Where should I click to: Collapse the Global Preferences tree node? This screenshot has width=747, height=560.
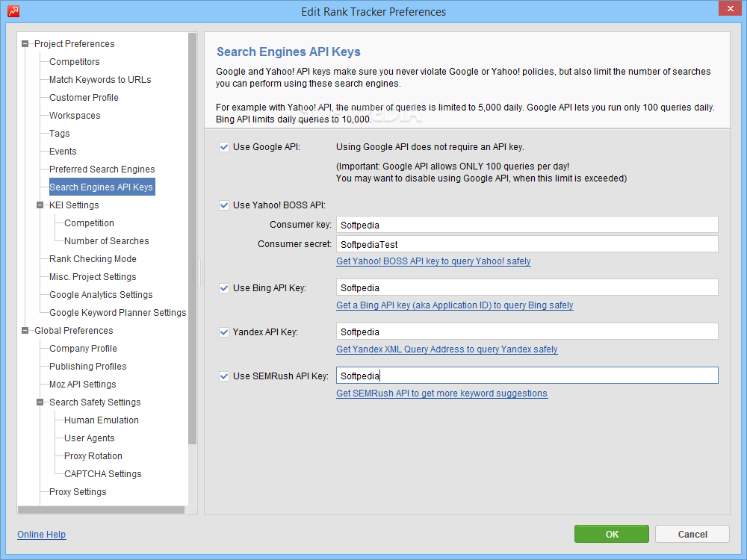pos(25,331)
